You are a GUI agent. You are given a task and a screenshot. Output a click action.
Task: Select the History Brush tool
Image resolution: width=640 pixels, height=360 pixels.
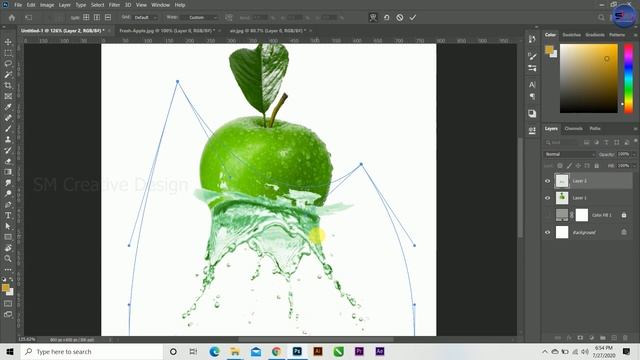[x=8, y=150]
